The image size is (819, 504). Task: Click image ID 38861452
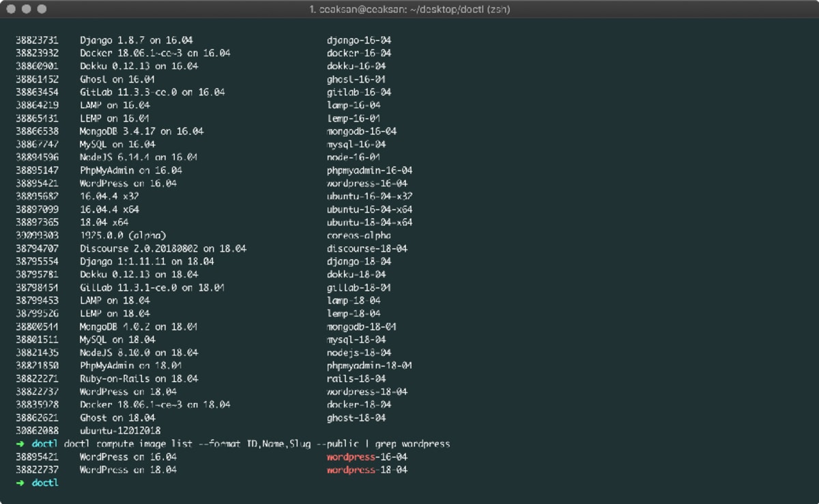(x=37, y=79)
